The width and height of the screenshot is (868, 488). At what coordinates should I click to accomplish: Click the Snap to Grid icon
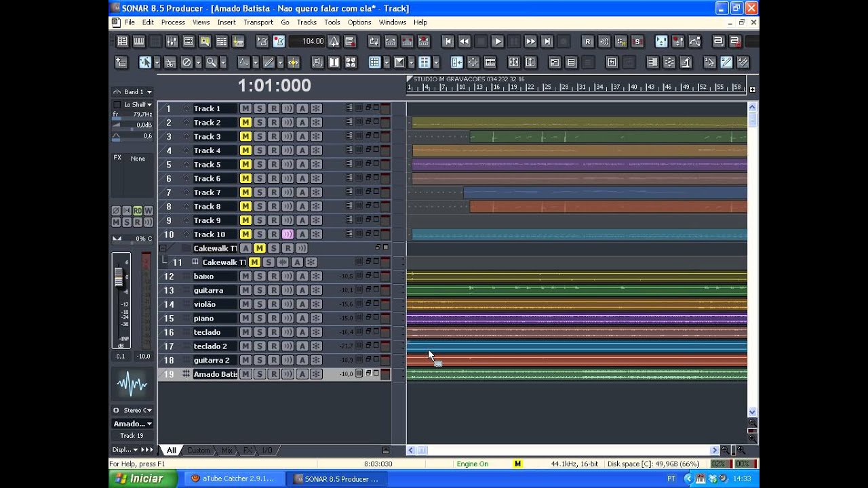pyautogui.click(x=374, y=62)
